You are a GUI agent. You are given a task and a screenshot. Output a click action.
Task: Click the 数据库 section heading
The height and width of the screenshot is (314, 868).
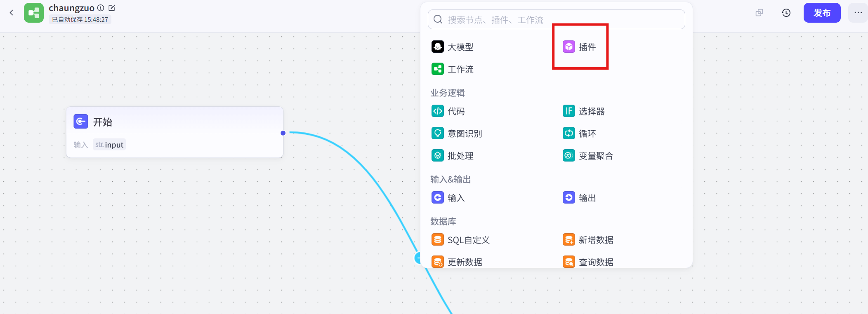pyautogui.click(x=443, y=221)
